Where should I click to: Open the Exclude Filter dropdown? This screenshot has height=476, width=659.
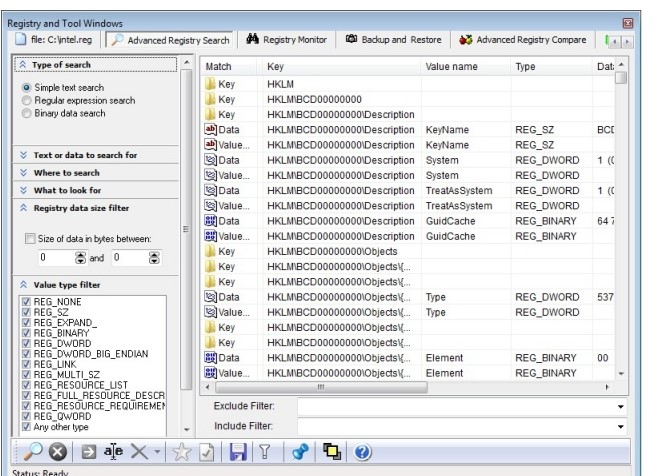[620, 407]
